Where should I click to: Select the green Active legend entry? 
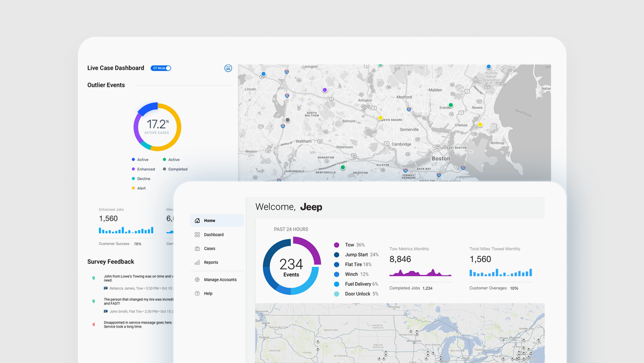171,160
